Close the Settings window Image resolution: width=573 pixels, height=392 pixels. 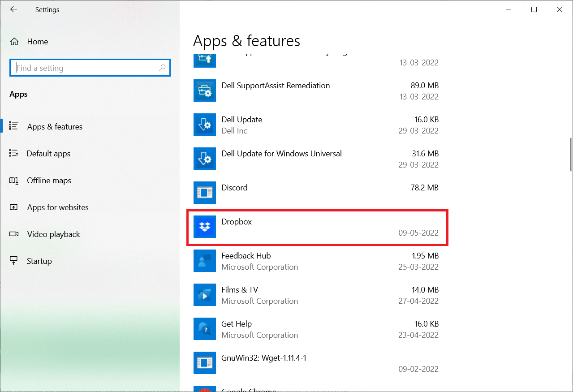click(560, 9)
